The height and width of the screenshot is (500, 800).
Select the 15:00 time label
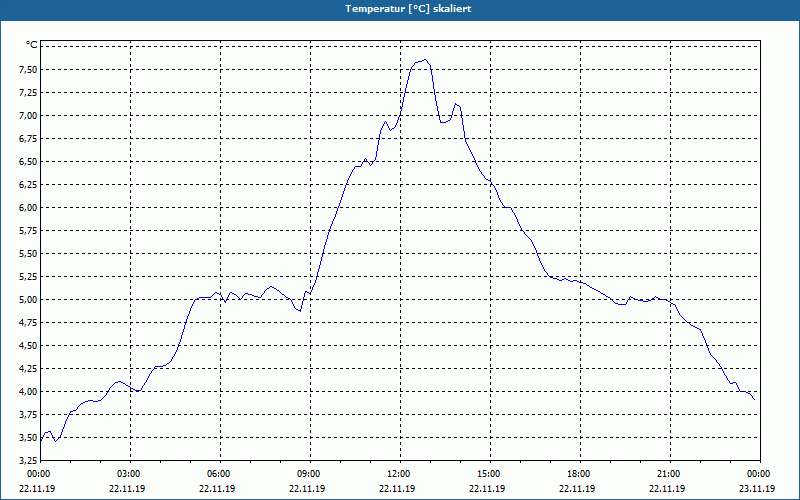pyautogui.click(x=488, y=474)
